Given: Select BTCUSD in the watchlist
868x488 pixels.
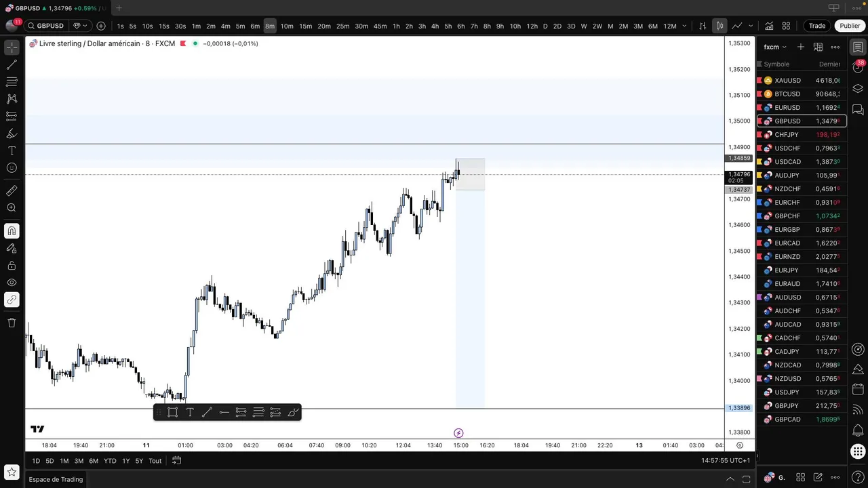Looking at the screenshot, I should 802,94.
